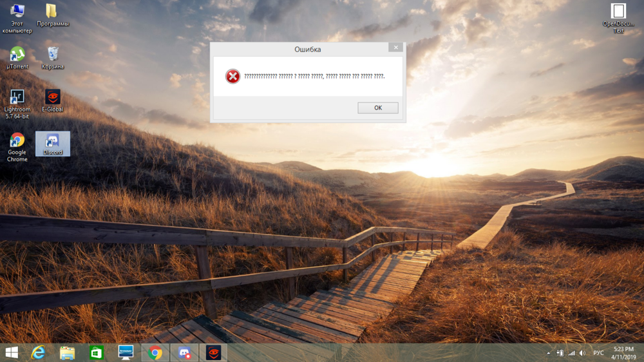Open the РУС input language switcher
The image size is (644, 362).
[x=598, y=353]
